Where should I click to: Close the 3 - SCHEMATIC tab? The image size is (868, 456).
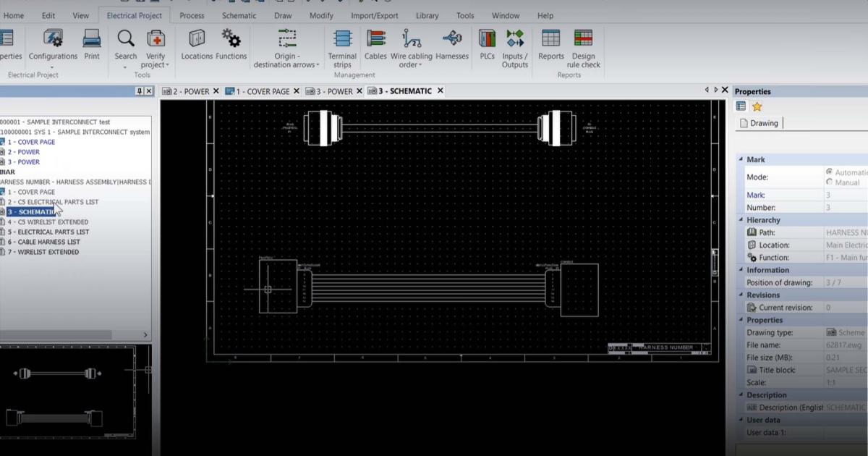click(440, 91)
